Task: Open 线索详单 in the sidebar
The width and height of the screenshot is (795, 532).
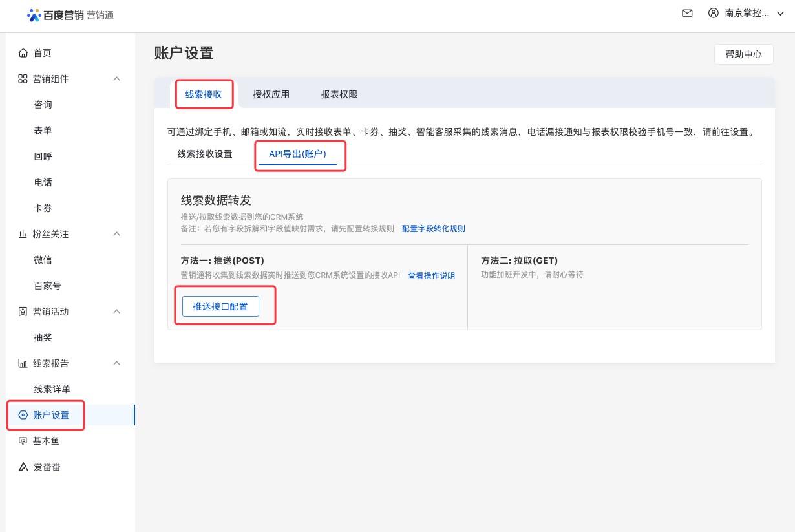Action: point(52,389)
